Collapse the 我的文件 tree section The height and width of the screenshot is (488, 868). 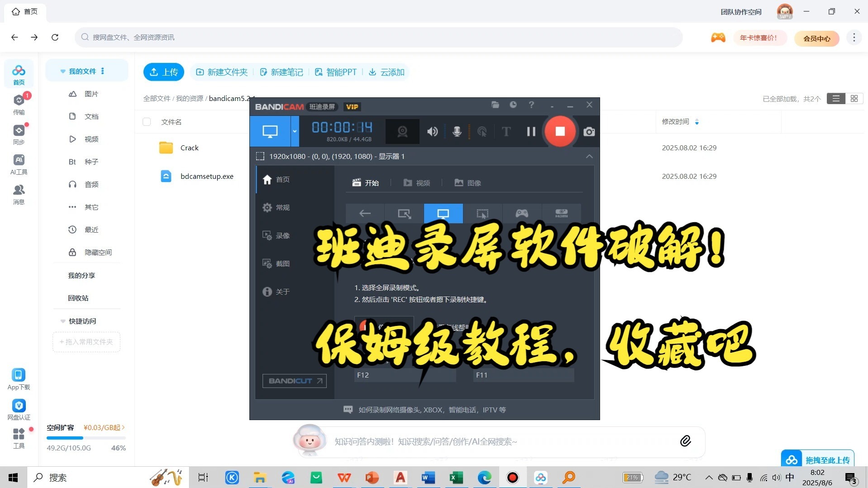(63, 72)
